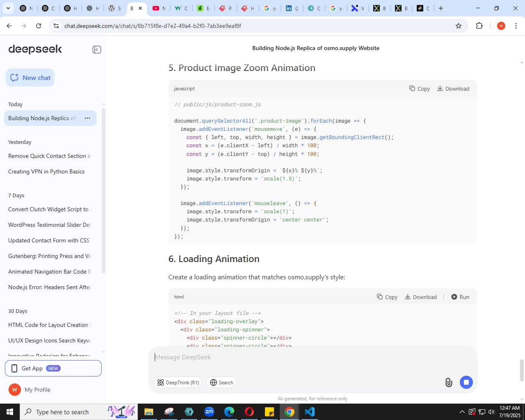525x420 pixels.
Task: Open options for Building Node.js Replica chat
Action: coord(87,118)
